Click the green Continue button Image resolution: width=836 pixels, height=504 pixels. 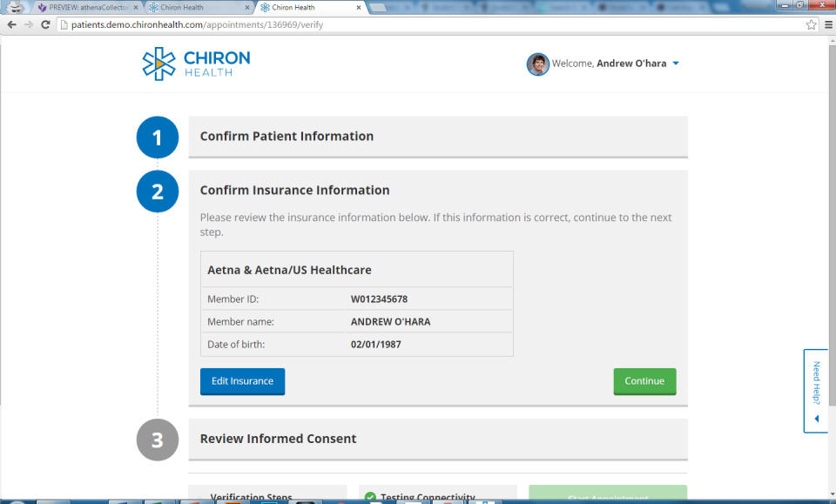click(644, 381)
